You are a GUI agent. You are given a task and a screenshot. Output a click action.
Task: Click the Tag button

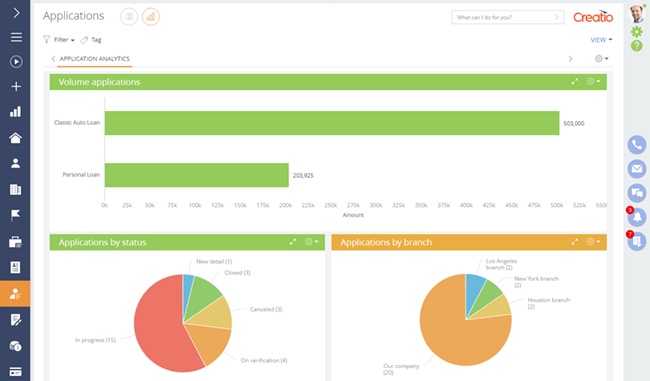91,40
